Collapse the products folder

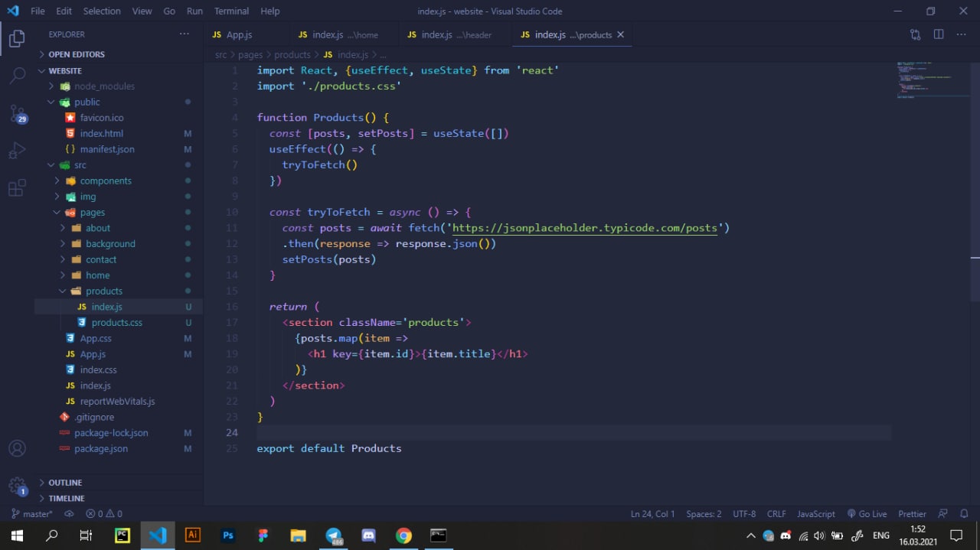(103, 291)
